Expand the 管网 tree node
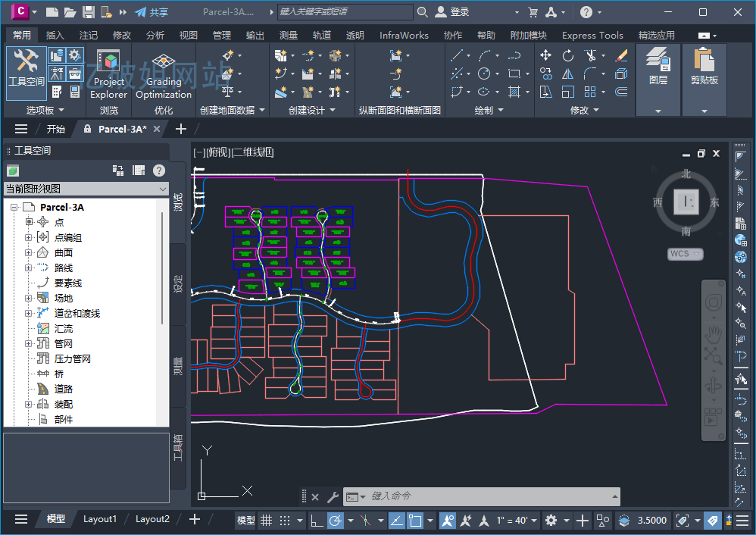The width and height of the screenshot is (756, 535). 29,343
